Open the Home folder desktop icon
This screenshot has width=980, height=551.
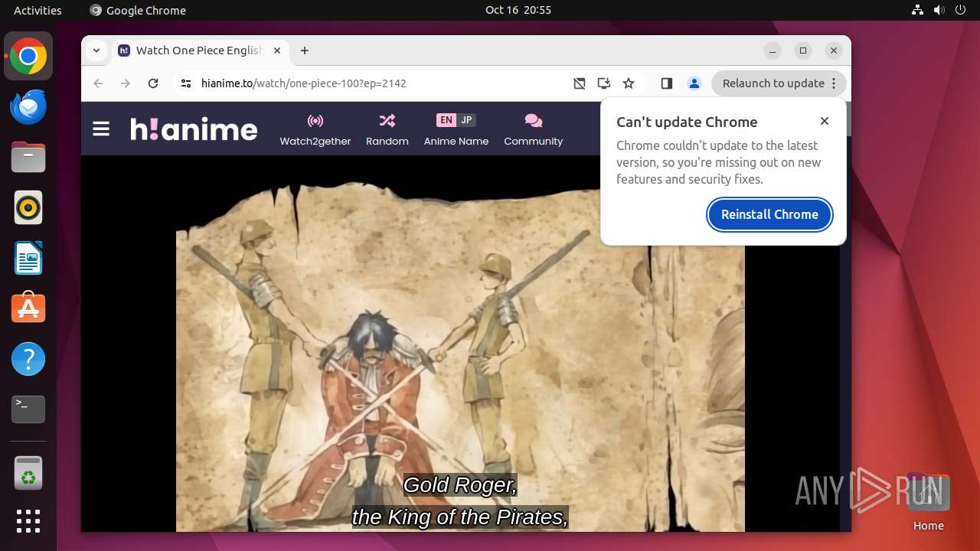928,502
